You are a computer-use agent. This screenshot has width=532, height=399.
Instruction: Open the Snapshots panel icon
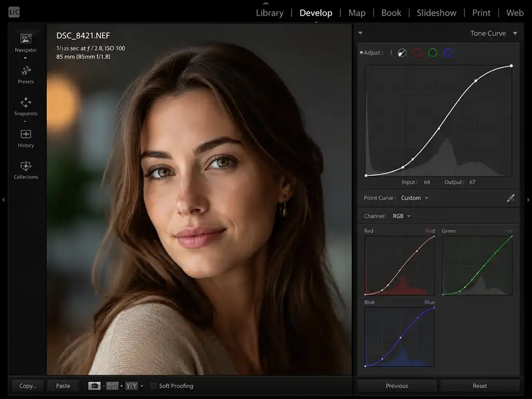point(26,102)
